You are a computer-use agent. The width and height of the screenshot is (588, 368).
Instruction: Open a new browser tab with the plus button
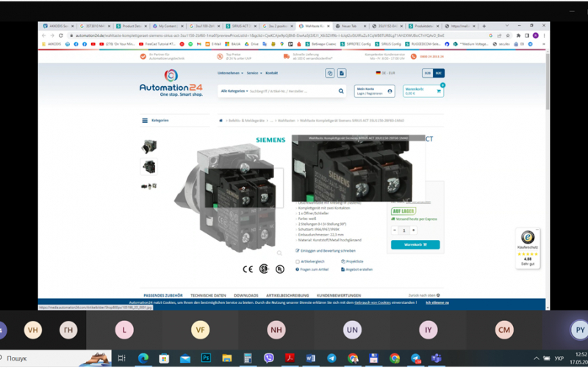(x=484, y=26)
